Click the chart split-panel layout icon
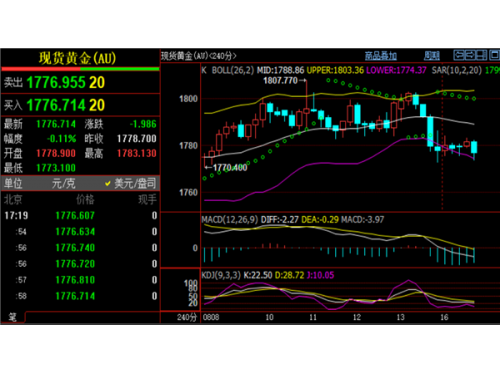 482,55
